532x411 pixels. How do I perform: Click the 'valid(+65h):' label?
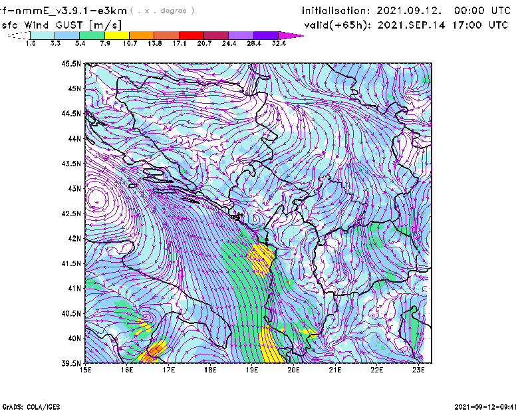click(x=338, y=25)
